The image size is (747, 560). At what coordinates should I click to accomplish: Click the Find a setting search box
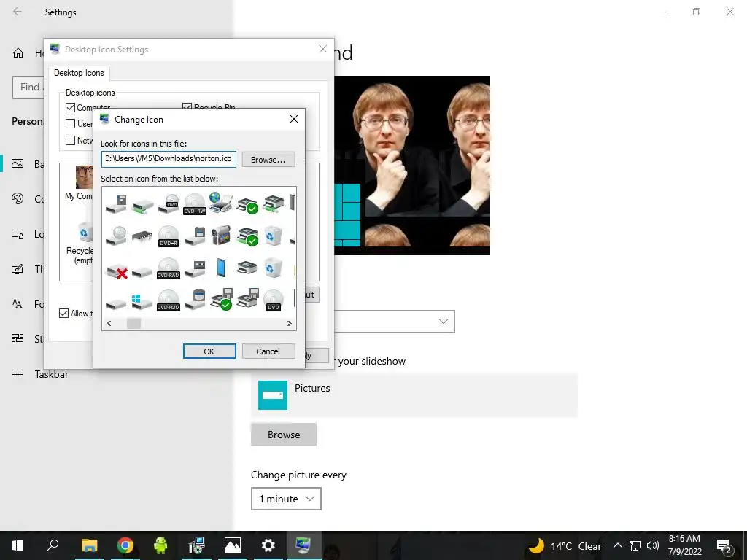28,87
